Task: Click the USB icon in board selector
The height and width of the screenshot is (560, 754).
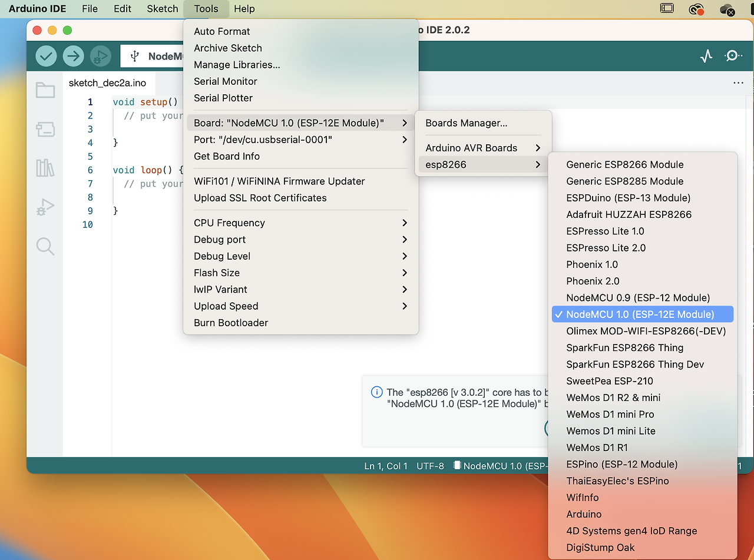Action: click(x=135, y=56)
